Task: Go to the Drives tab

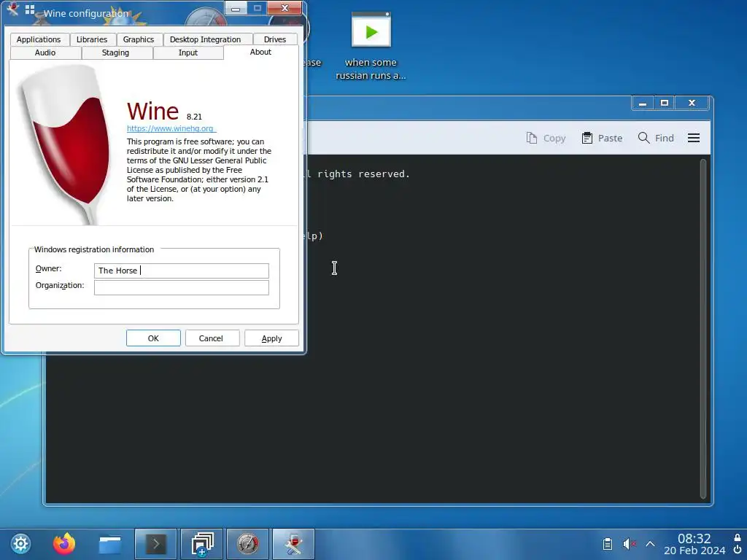Action: [x=275, y=39]
